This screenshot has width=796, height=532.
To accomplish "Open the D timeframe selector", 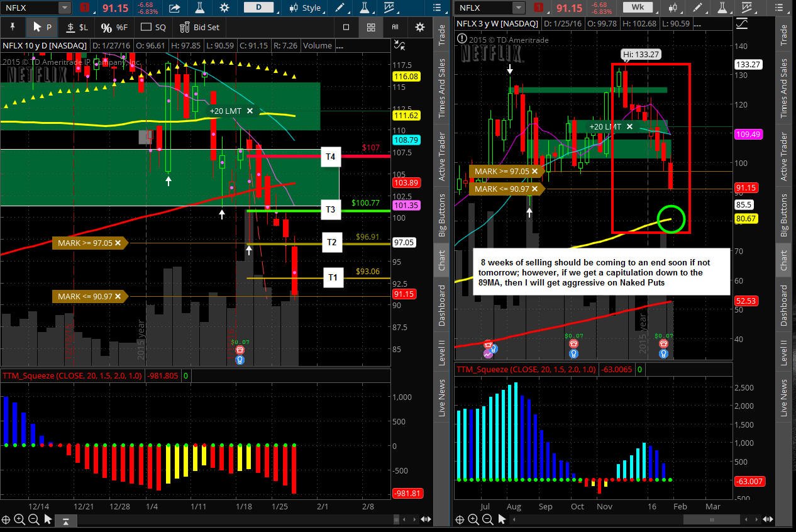I will coord(259,8).
